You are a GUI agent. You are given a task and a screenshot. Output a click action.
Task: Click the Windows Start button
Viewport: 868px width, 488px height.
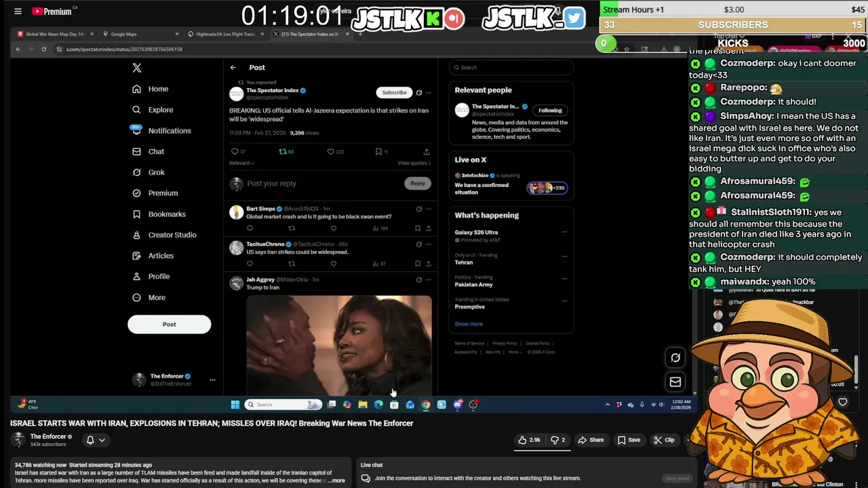tap(235, 405)
